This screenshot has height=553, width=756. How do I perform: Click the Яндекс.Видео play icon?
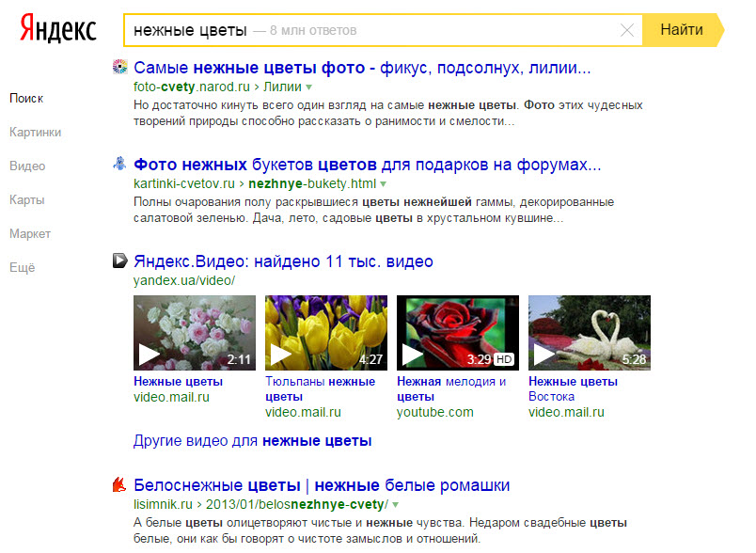[x=120, y=261]
